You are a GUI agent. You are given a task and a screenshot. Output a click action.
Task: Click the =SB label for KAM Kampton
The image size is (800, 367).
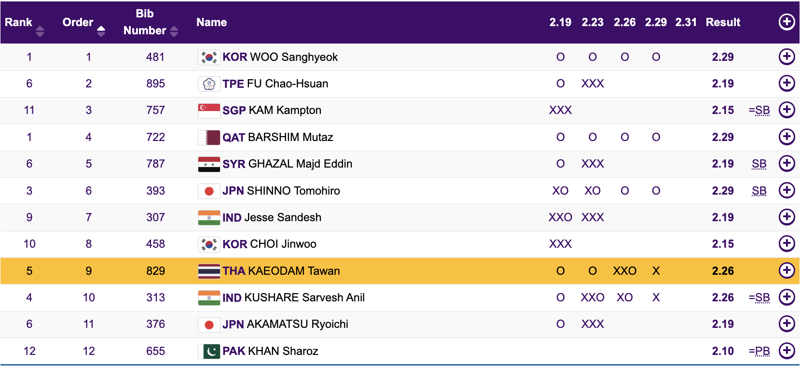click(x=759, y=110)
